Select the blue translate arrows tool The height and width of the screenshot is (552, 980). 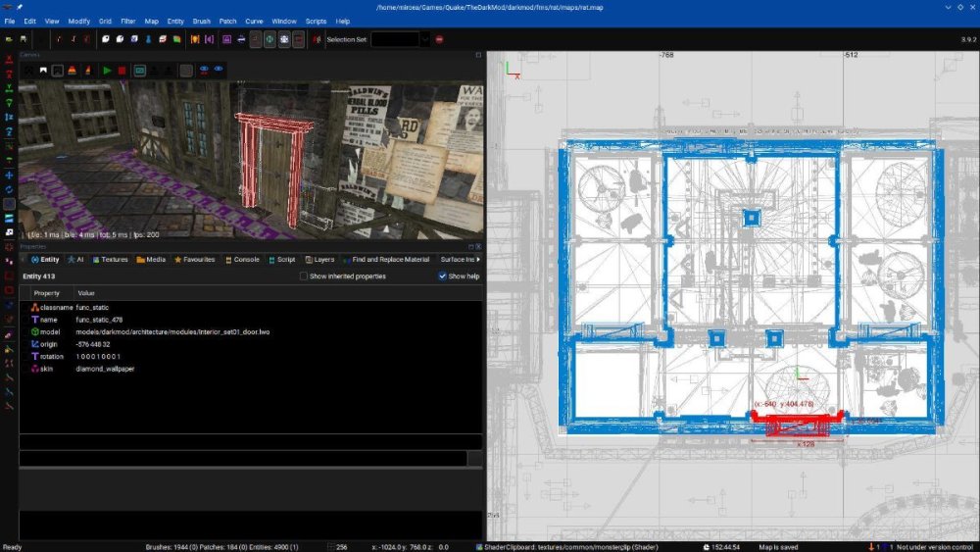(9, 176)
